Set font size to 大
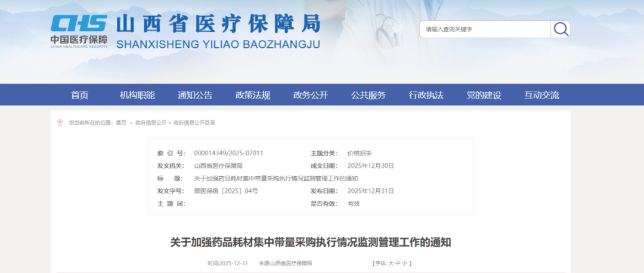 [391, 263]
